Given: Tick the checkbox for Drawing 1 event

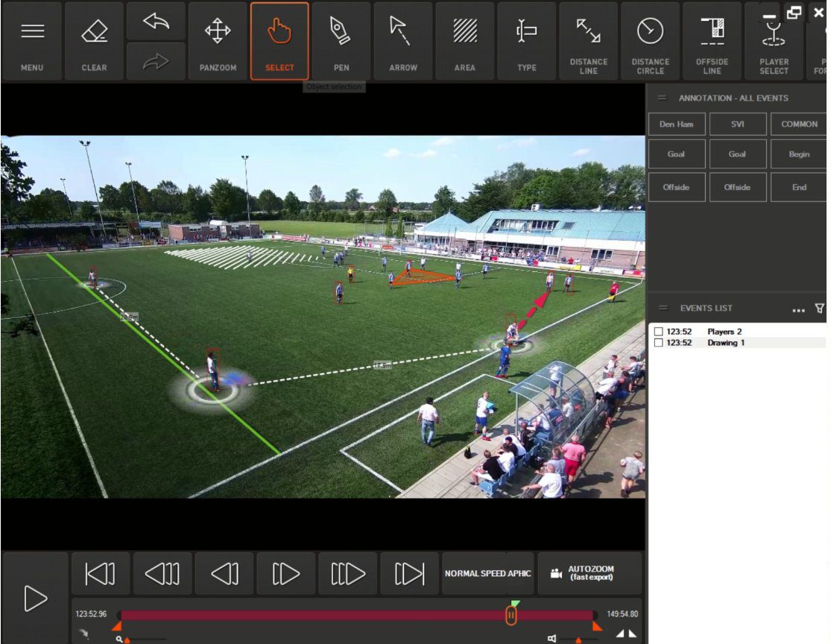Looking at the screenshot, I should 659,342.
